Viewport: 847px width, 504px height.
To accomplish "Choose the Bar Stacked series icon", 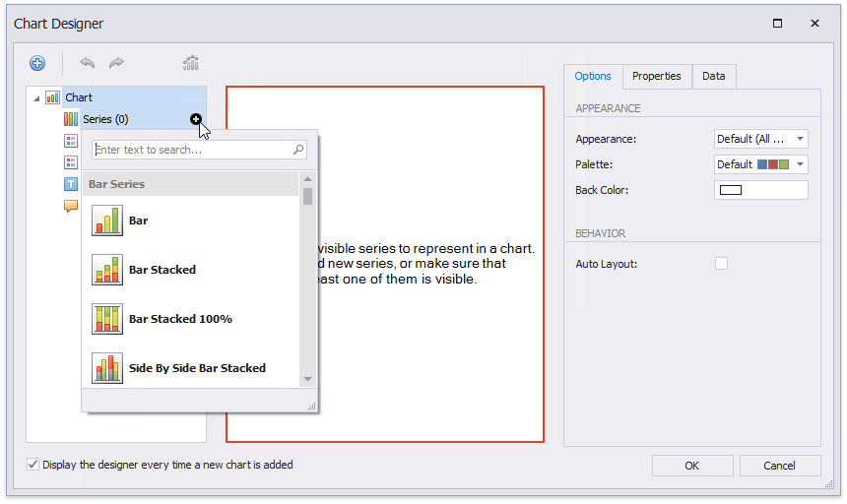I will [107, 270].
